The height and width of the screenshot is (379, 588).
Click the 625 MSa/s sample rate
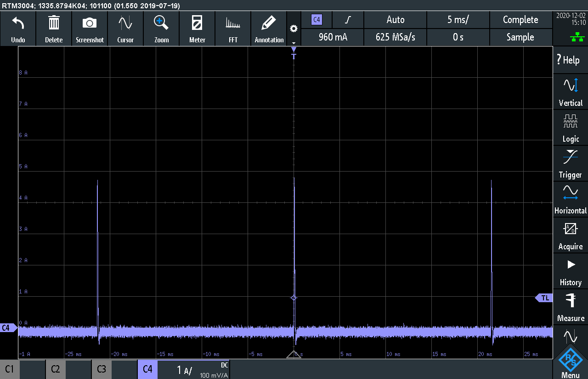395,37
